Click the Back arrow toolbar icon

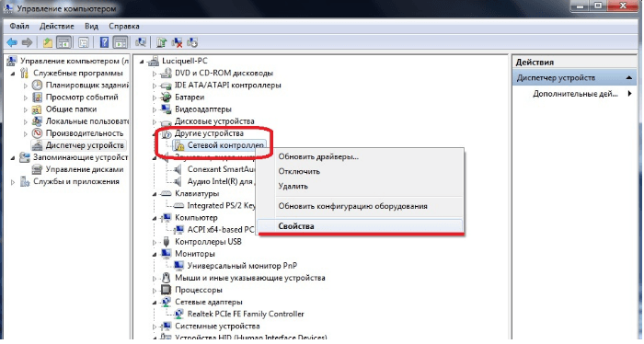point(12,42)
